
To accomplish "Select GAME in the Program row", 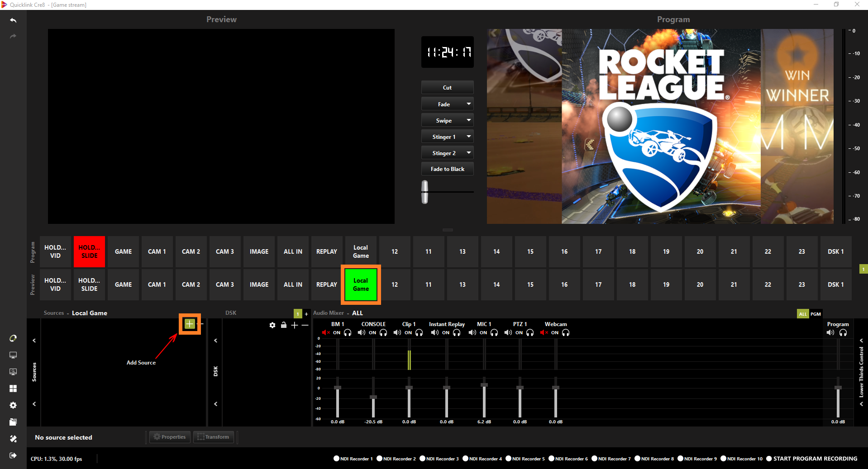I will click(x=123, y=251).
